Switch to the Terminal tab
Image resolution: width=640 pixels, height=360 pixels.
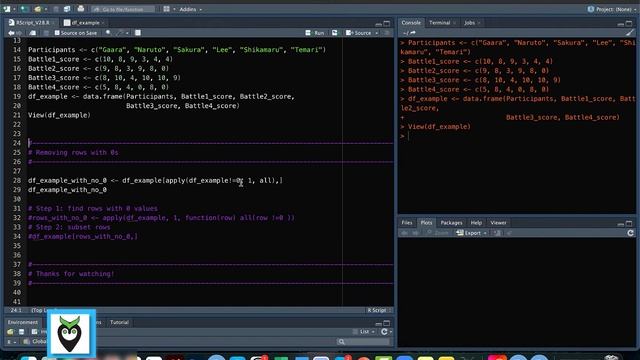pyautogui.click(x=440, y=23)
